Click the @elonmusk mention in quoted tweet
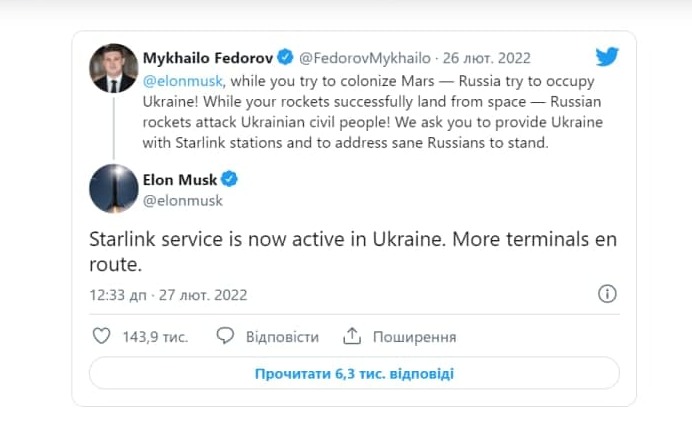The width and height of the screenshot is (692, 432). [184, 79]
